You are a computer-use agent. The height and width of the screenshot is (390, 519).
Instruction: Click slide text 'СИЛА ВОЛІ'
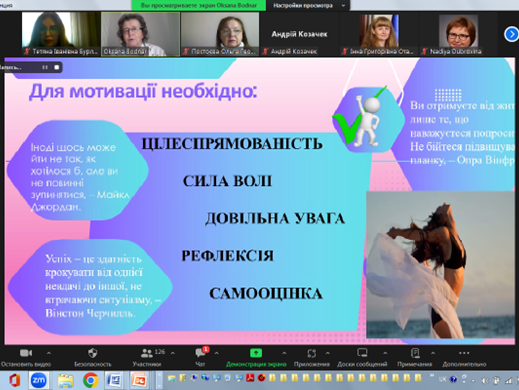[227, 181]
